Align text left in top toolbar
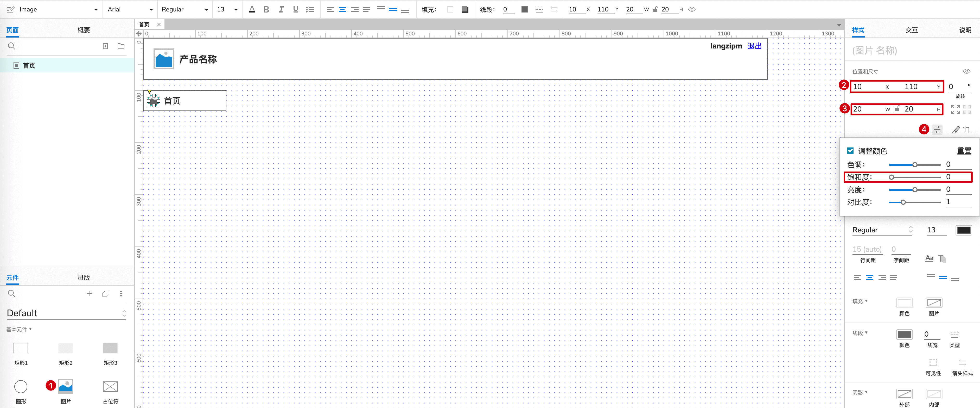980x408 pixels. 330,10
